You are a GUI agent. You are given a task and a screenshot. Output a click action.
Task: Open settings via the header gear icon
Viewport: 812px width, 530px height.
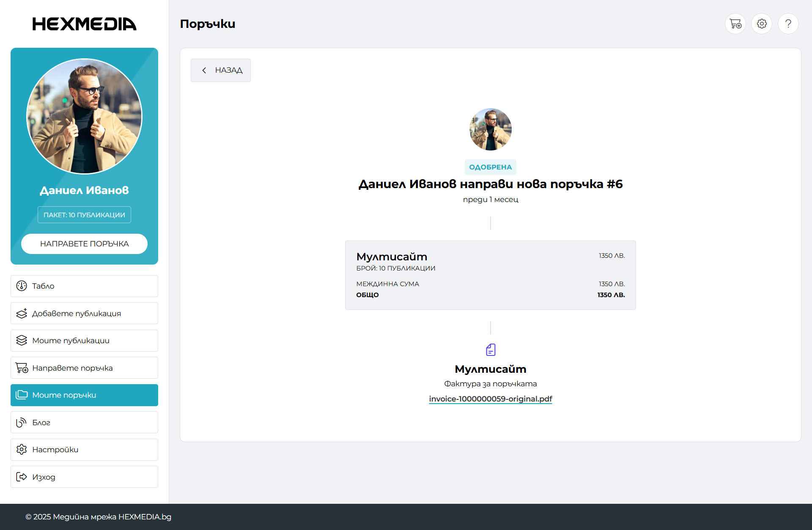point(762,24)
